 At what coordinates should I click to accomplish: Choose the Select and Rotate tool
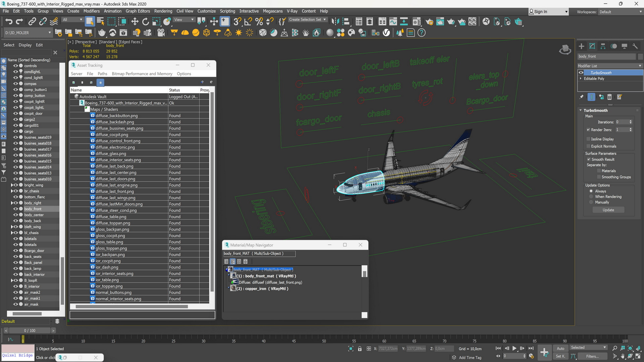(145, 22)
